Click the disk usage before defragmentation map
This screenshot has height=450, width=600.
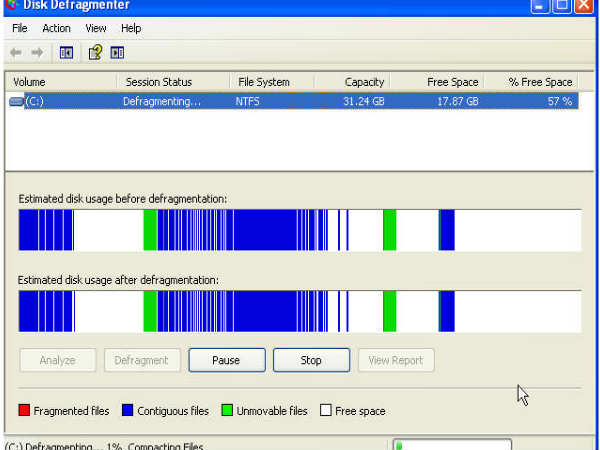point(300,230)
